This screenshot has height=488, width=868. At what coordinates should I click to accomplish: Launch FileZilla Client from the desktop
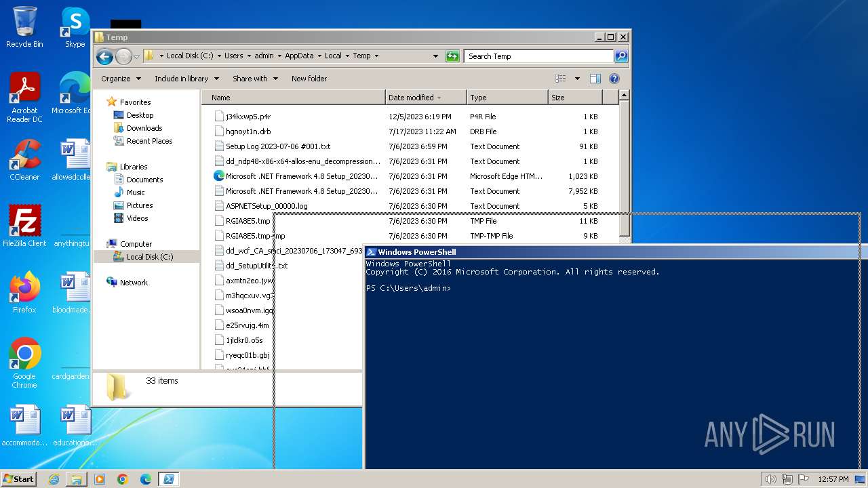pos(24,226)
